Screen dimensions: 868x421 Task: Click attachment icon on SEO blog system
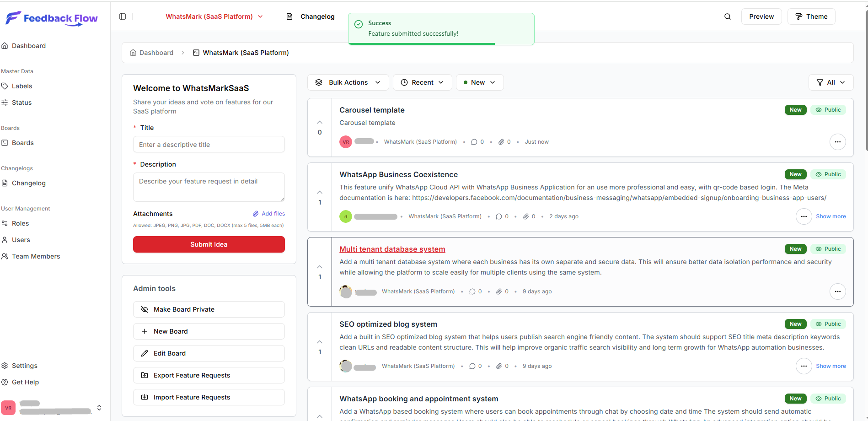(x=499, y=366)
